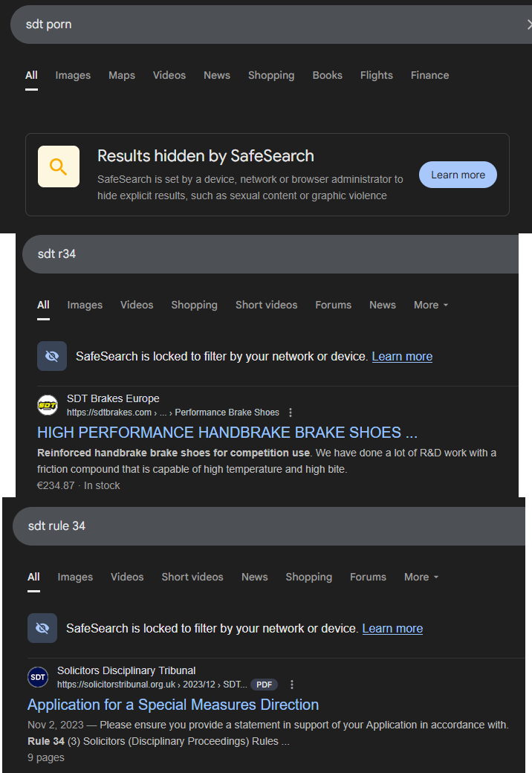This screenshot has width=532, height=773.
Task: Select Videos tab in 'sdt r34' search
Action: pos(137,305)
